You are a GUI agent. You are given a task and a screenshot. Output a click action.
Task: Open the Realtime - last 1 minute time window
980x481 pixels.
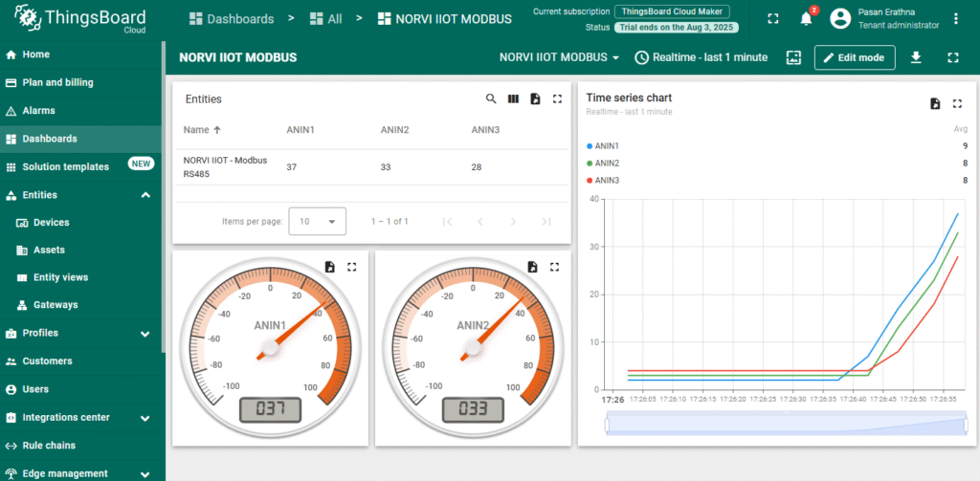pos(701,57)
